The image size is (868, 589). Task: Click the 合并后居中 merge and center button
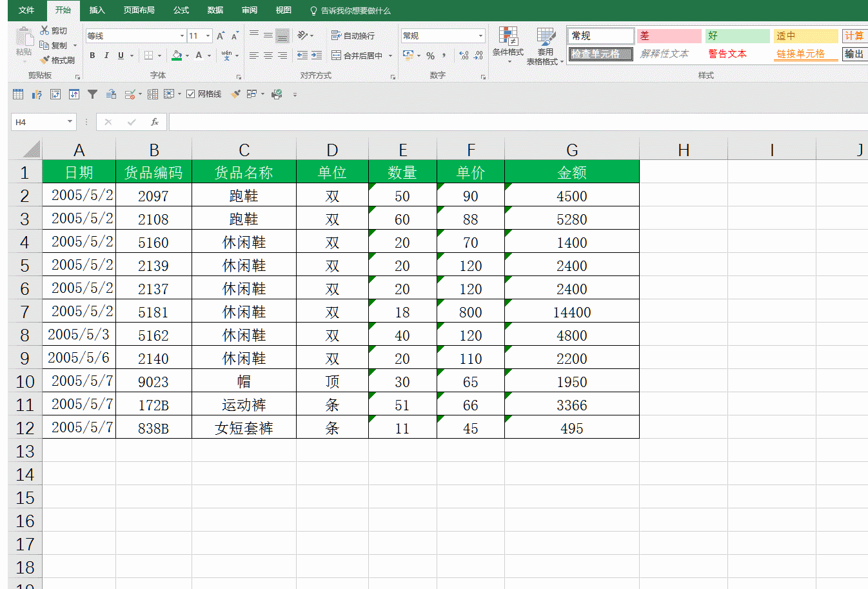359,56
